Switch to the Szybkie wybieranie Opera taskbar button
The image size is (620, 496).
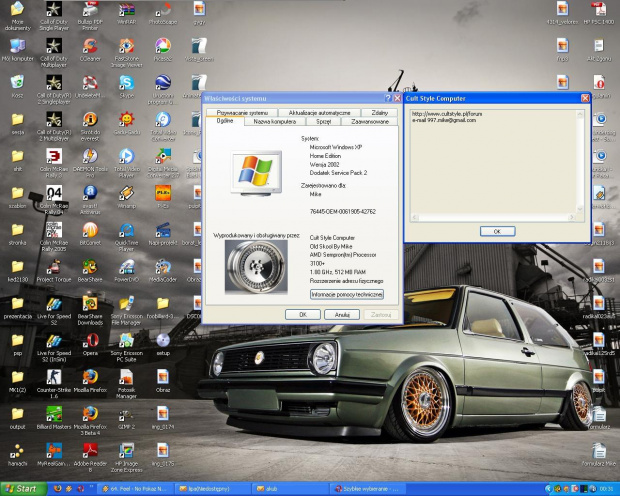tap(368, 489)
